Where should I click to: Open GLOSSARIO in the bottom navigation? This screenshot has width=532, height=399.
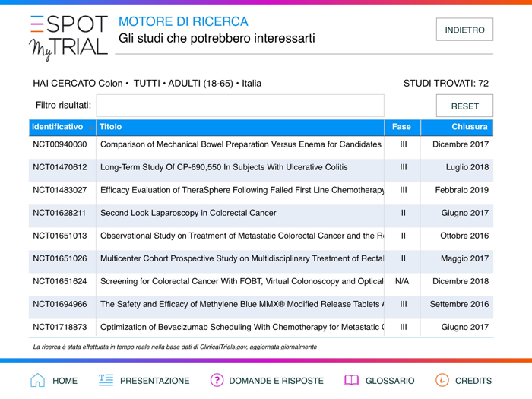tap(390, 381)
